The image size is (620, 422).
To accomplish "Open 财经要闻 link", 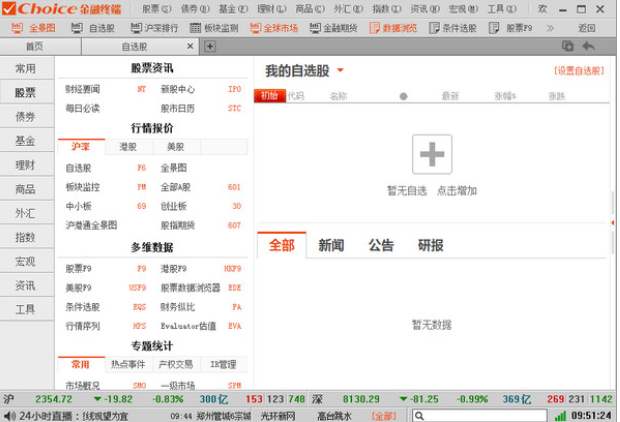I will tap(82, 89).
